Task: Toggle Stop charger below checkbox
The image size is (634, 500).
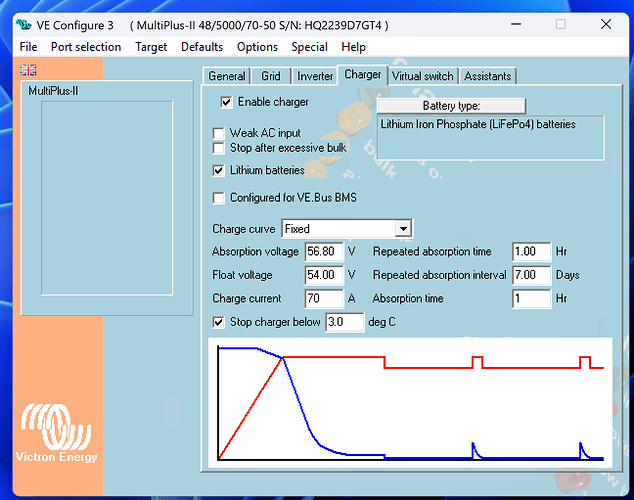Action: pyautogui.click(x=219, y=322)
